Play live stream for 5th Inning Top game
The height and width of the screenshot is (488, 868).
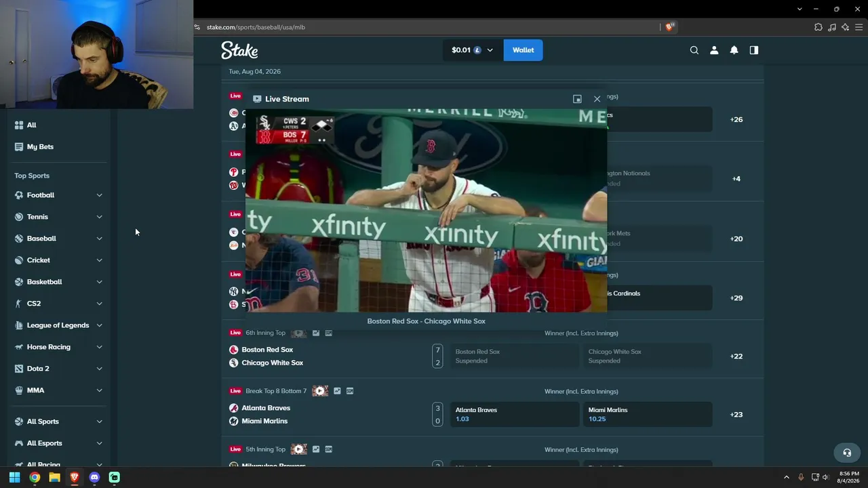click(299, 449)
